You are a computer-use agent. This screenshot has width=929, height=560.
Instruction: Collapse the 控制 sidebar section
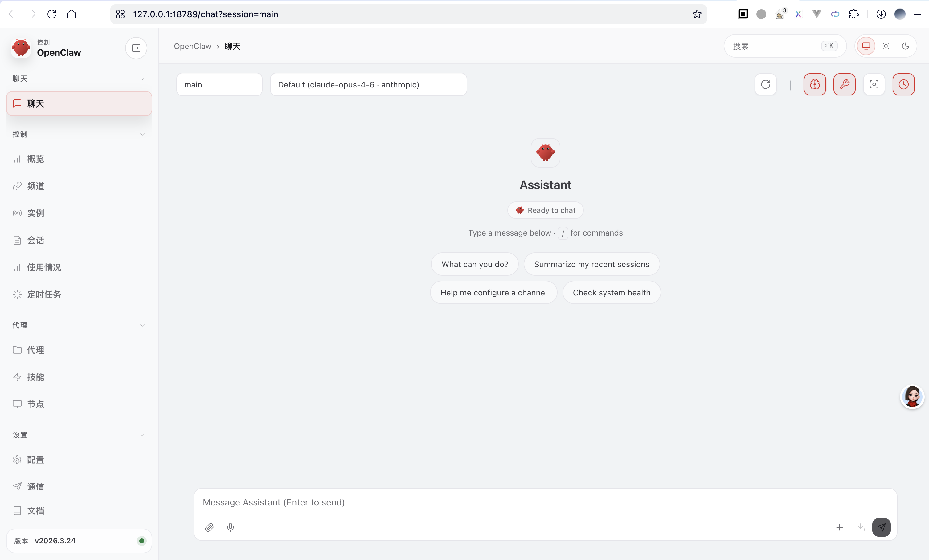click(142, 134)
